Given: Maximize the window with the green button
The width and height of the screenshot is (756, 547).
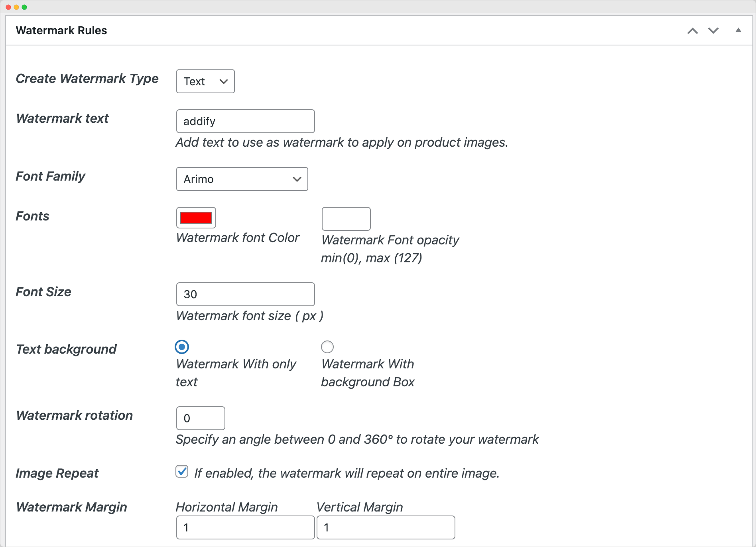Looking at the screenshot, I should point(24,7).
